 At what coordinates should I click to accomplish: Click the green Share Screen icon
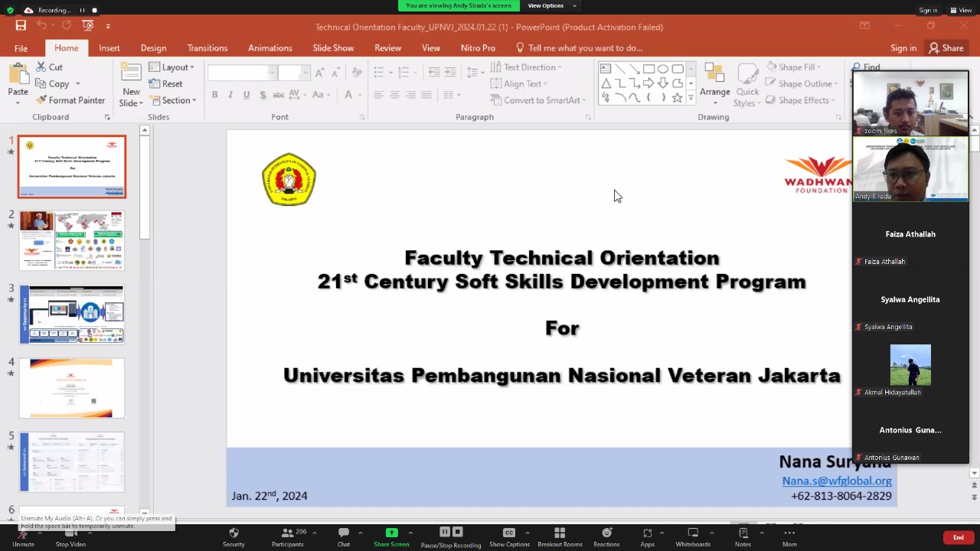click(x=391, y=533)
